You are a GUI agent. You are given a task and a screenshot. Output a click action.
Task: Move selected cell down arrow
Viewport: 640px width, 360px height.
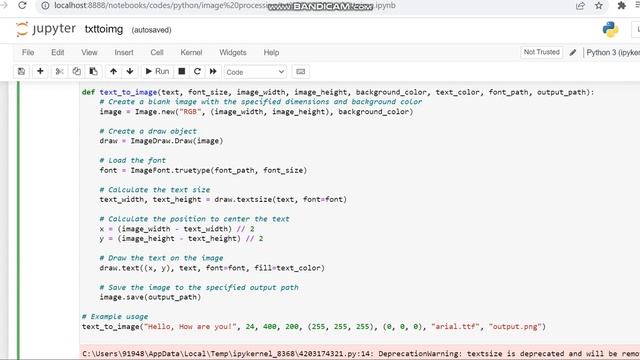click(x=130, y=71)
